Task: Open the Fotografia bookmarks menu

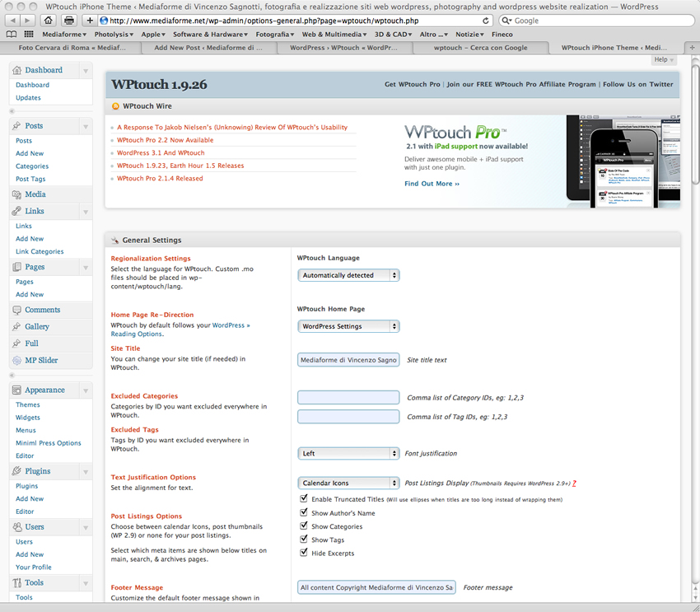Action: [275, 35]
